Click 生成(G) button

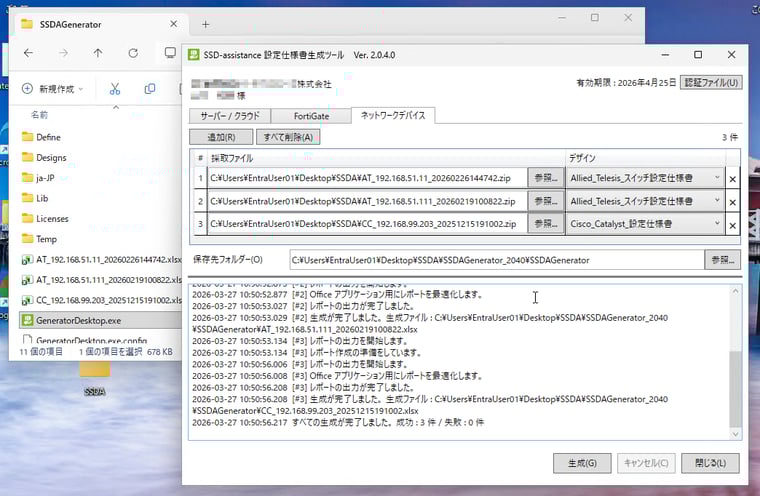click(x=582, y=463)
